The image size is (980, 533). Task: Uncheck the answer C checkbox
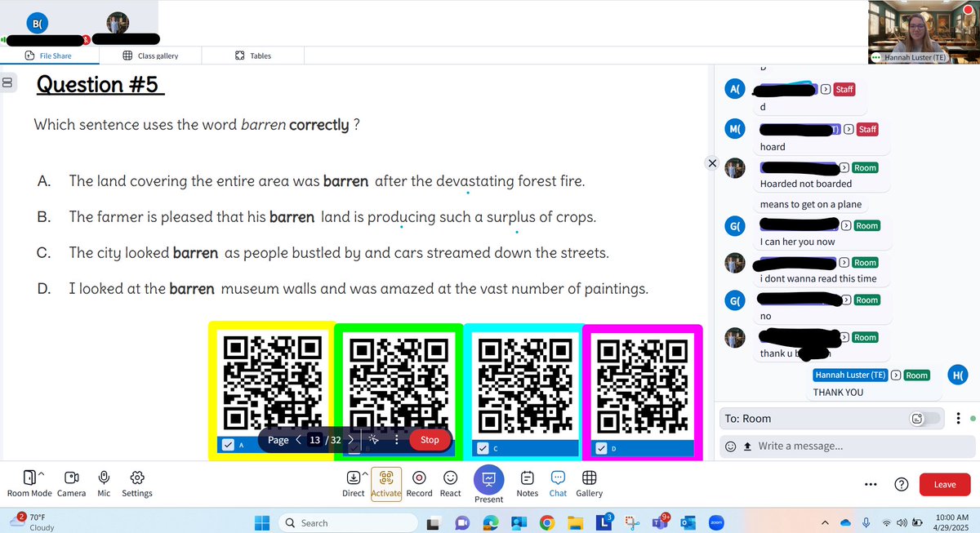483,448
